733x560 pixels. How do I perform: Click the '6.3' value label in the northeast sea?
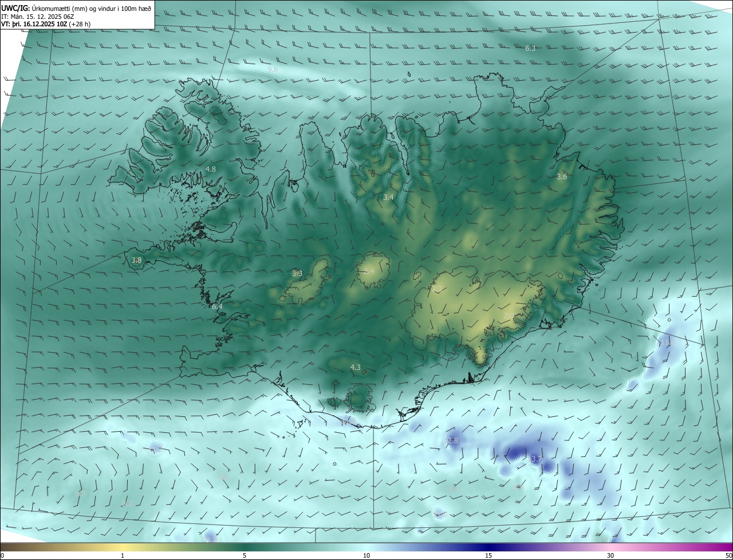[530, 48]
